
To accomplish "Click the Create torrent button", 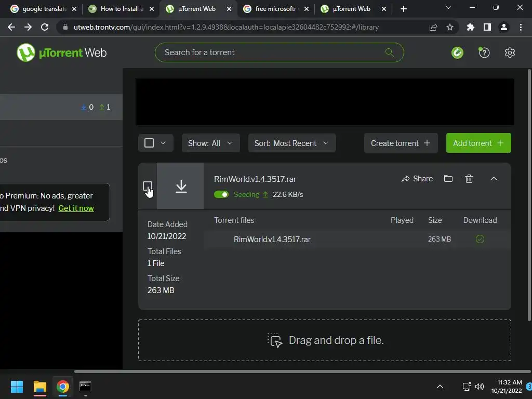I will pyautogui.click(x=401, y=143).
